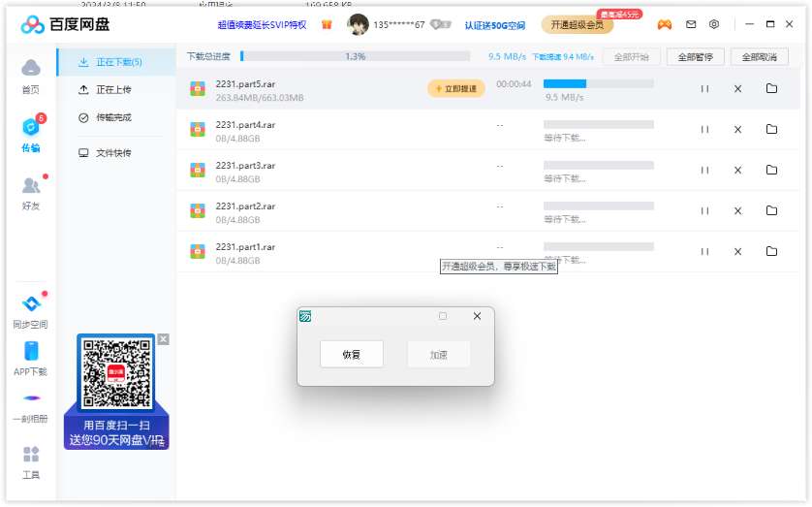
Task: Pause the 2231.part1.rar download
Action: click(x=704, y=251)
